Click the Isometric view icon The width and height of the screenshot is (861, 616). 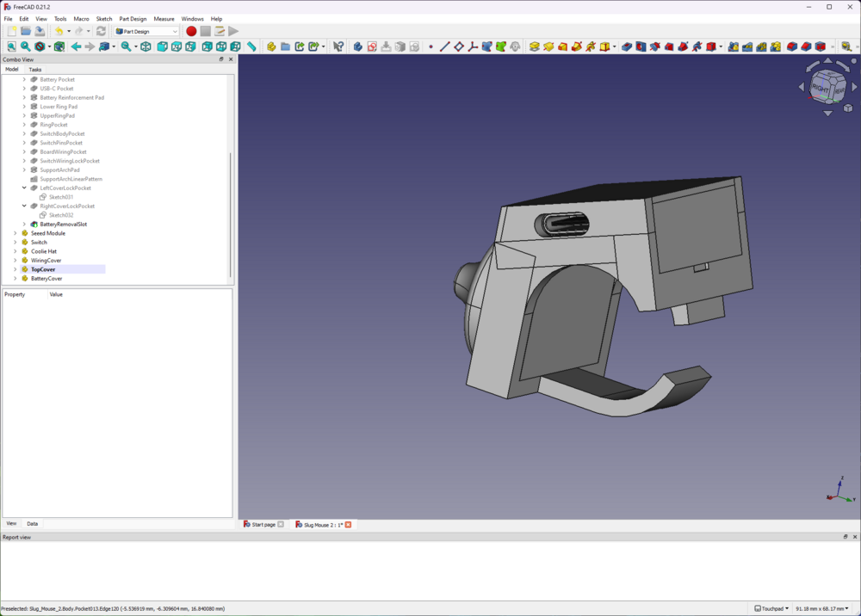pos(146,46)
